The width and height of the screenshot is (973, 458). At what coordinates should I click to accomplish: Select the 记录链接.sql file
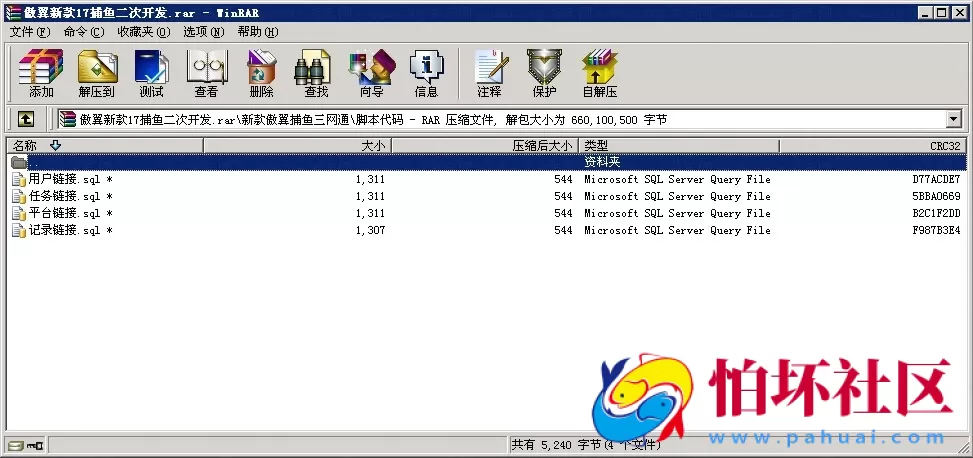point(64,231)
